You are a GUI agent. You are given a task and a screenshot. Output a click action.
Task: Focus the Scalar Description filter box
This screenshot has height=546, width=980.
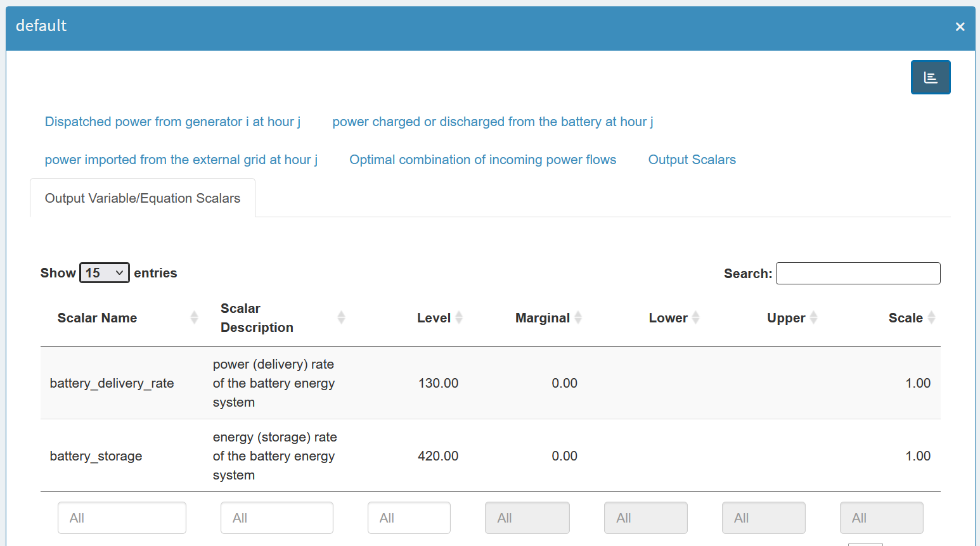tap(276, 518)
